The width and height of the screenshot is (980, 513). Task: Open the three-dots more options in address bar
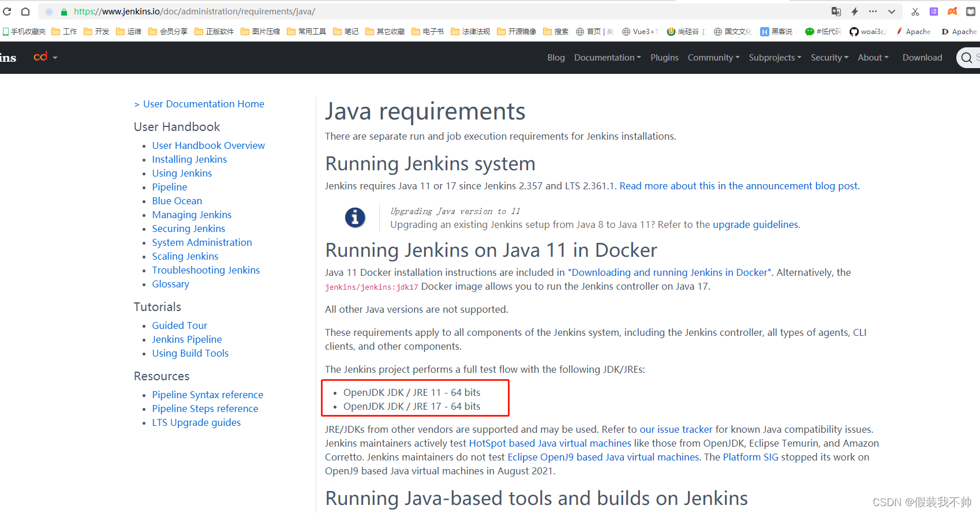pyautogui.click(x=873, y=12)
